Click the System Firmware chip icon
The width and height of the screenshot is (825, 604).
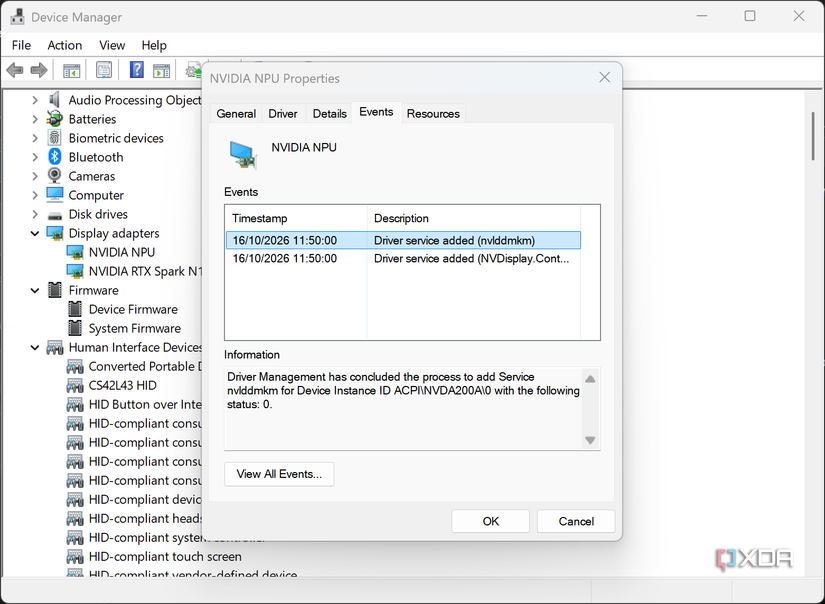click(x=75, y=328)
